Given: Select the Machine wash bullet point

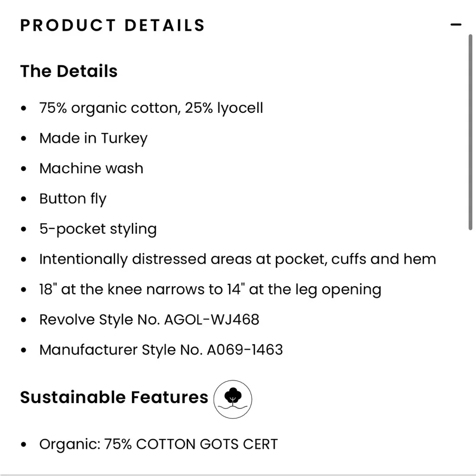Looking at the screenshot, I should click(91, 168).
